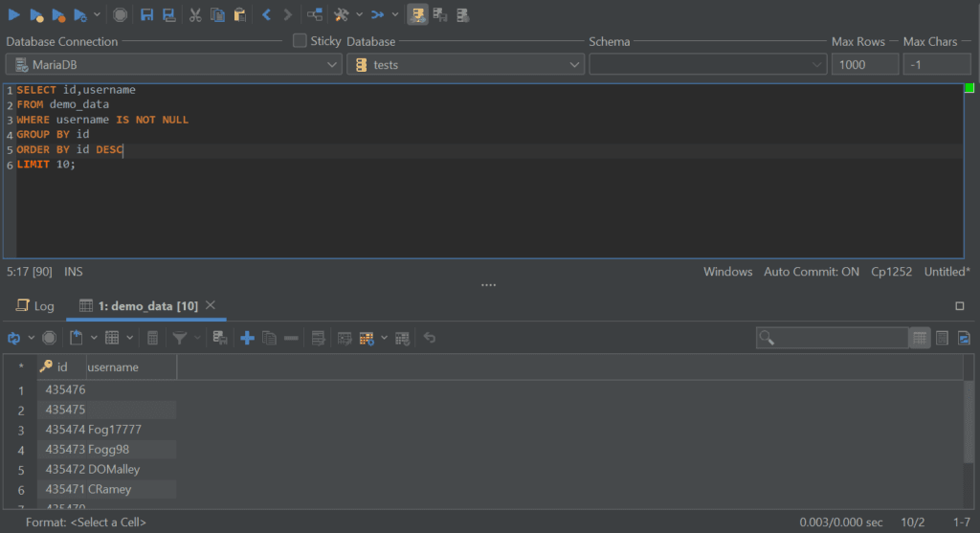Click the grid table icon in results toolbar
980x533 pixels.
click(113, 338)
